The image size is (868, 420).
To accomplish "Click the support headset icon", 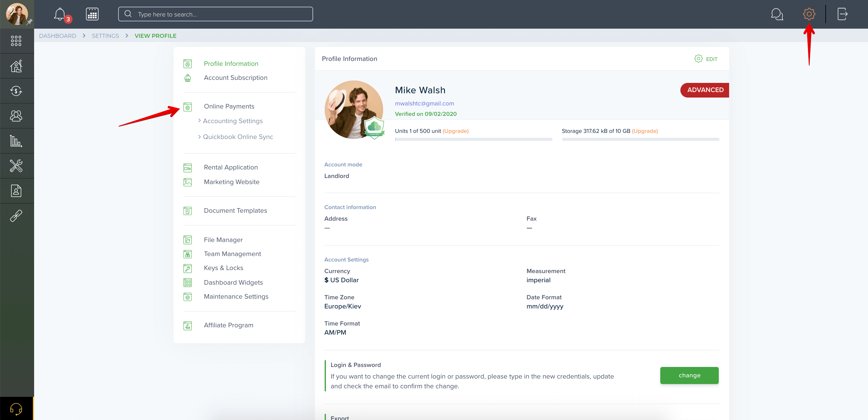I will click(x=16, y=409).
